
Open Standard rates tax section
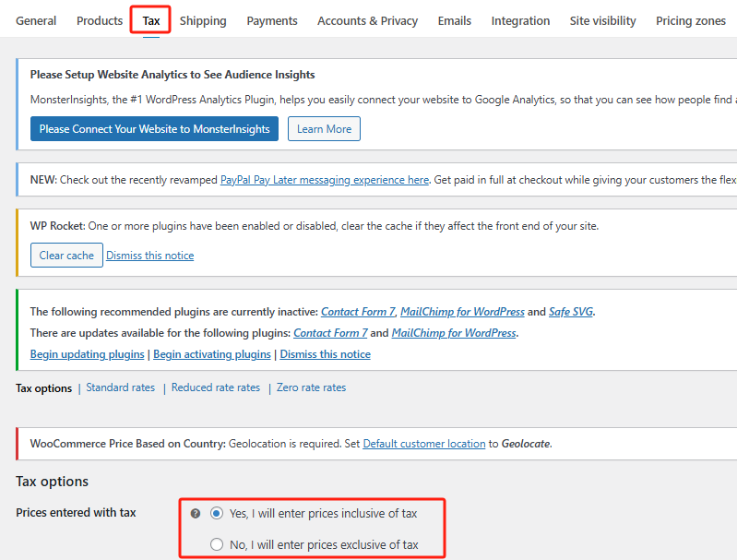click(120, 387)
